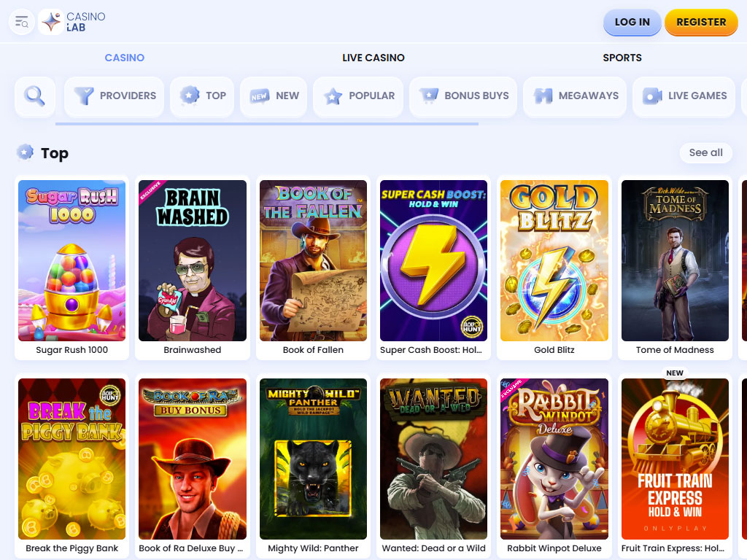747x560 pixels.
Task: Switch to the Sports tab
Action: click(x=622, y=58)
